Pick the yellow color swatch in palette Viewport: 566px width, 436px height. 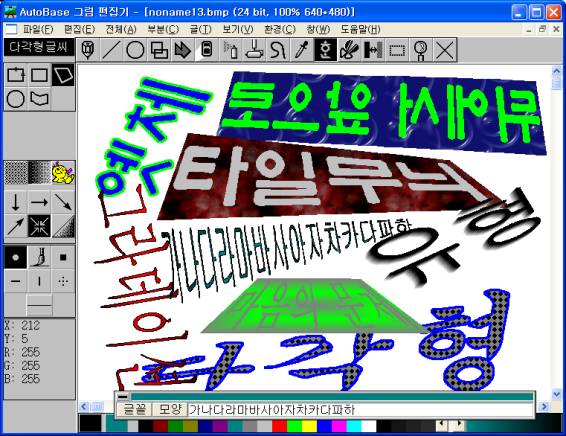click(x=309, y=426)
